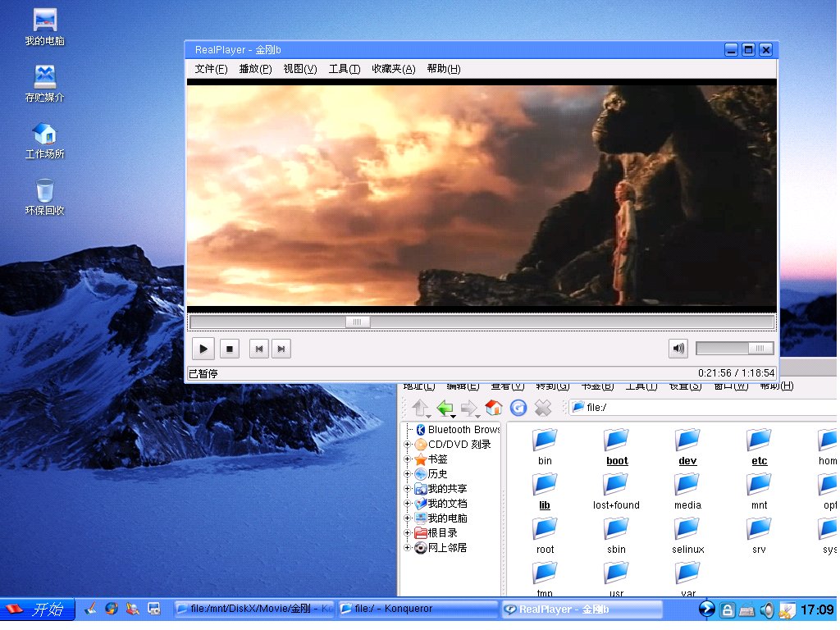
Task: Click the Firefox quick launch icon in taskbar
Action: tap(112, 609)
